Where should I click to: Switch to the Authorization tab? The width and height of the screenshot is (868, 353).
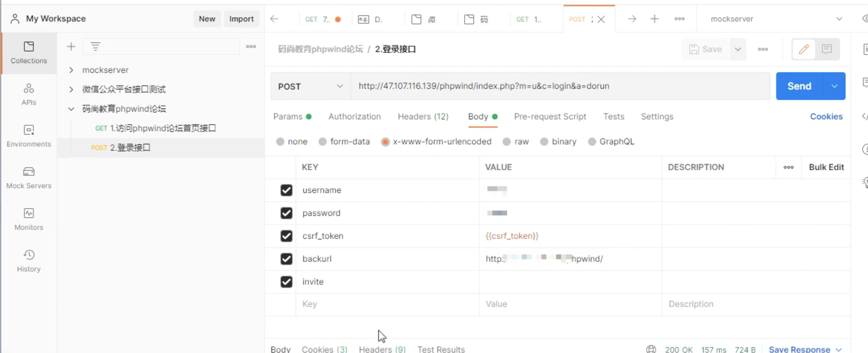[354, 116]
